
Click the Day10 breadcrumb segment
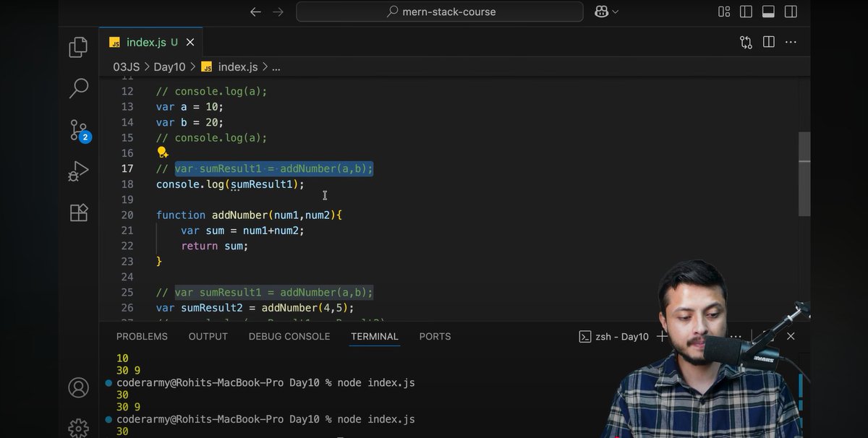(x=169, y=66)
